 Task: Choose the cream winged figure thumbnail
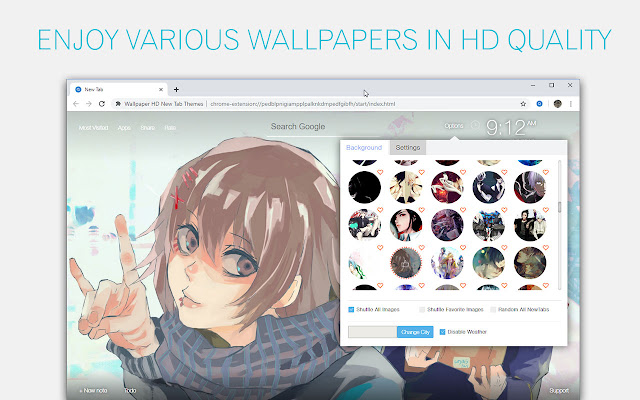406,187
